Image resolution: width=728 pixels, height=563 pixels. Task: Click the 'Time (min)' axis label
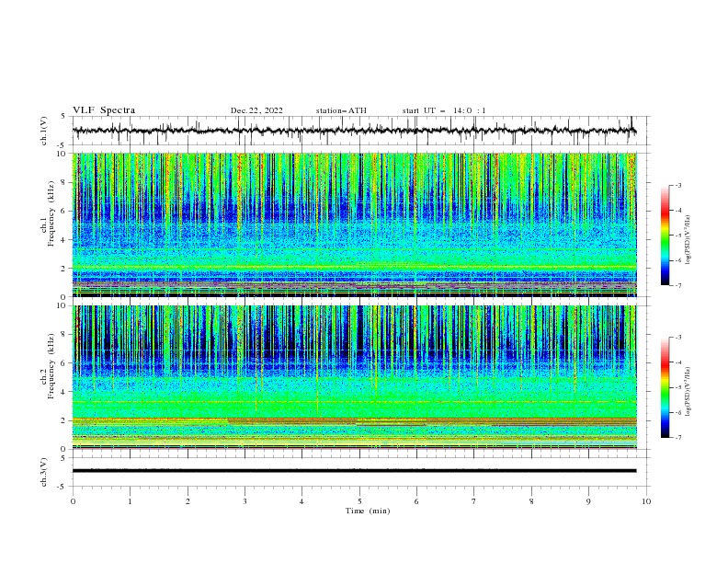pos(368,511)
